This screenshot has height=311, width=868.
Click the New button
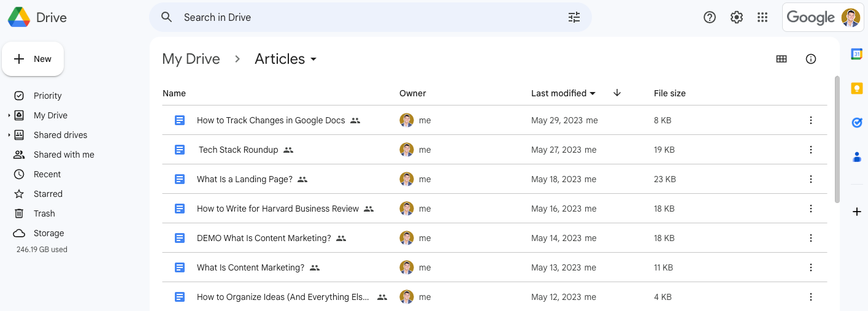[33, 59]
